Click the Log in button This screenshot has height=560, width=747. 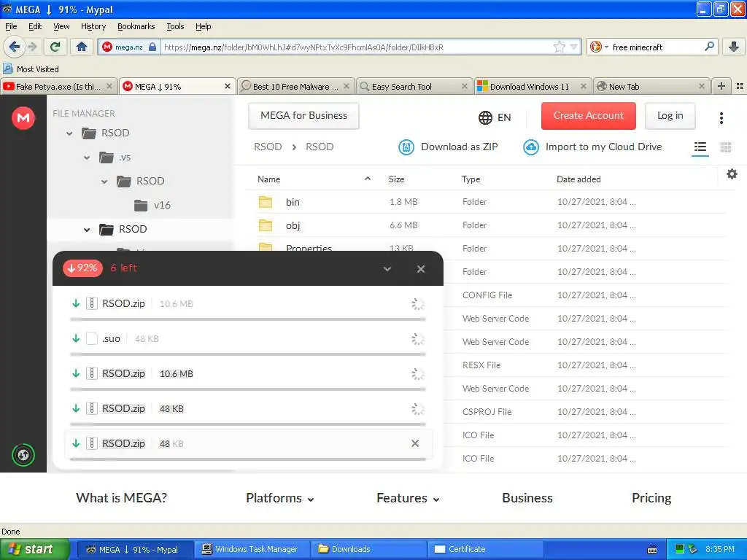[x=670, y=116]
